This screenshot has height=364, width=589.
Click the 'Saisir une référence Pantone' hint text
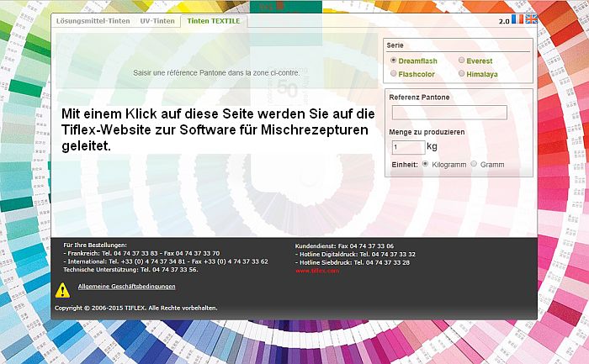[x=216, y=73]
